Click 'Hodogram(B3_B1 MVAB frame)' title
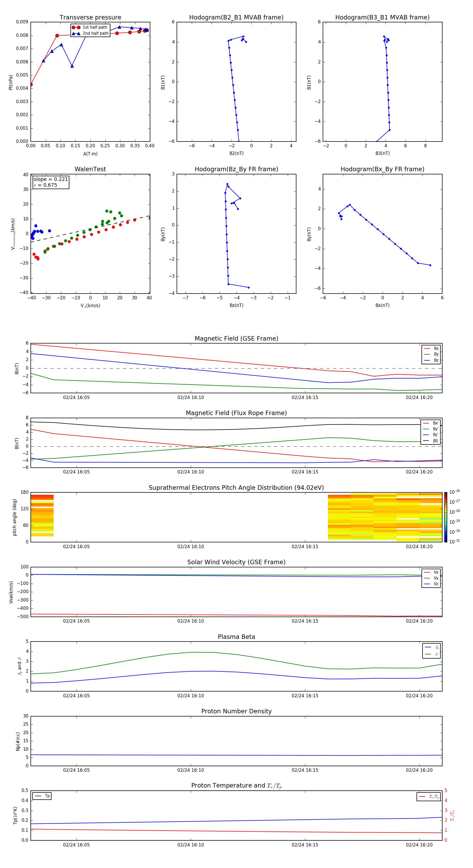Screen dimensions: 473x868 tap(382, 18)
